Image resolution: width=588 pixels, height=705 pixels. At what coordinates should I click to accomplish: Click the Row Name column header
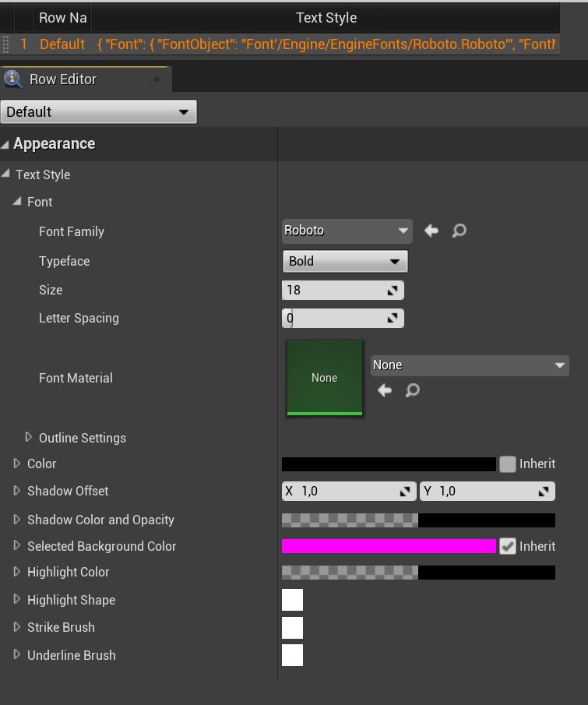pyautogui.click(x=62, y=18)
